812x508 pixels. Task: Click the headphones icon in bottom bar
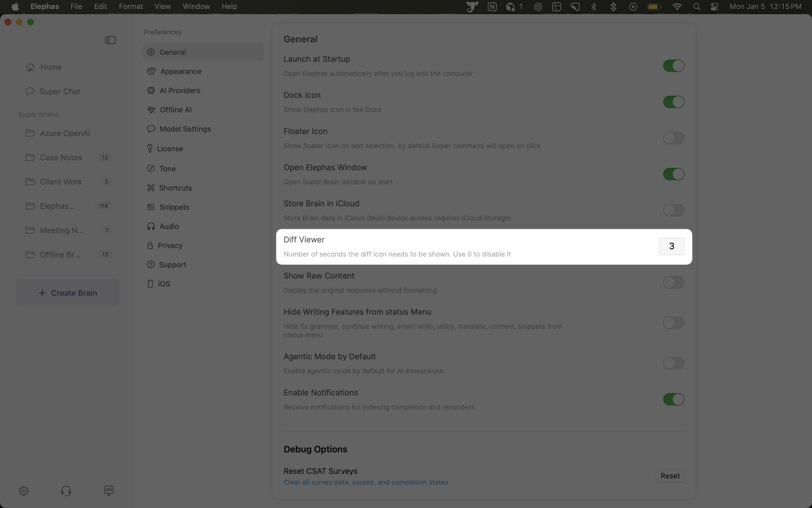point(66,491)
